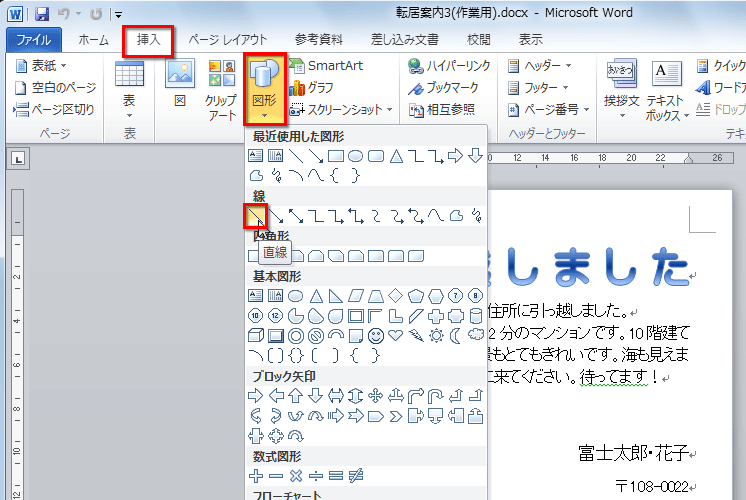Select the cube shape
The width and height of the screenshot is (746, 500).
[x=256, y=336]
